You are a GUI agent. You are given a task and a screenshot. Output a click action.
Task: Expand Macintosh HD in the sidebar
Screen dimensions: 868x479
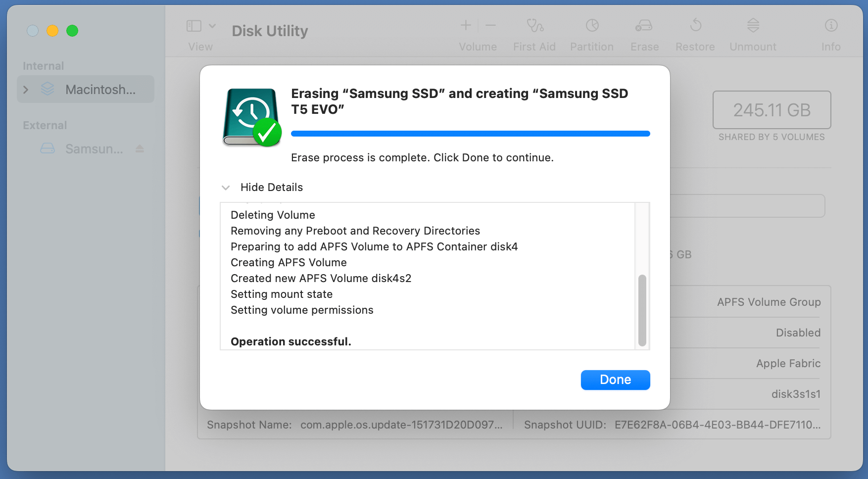point(26,89)
